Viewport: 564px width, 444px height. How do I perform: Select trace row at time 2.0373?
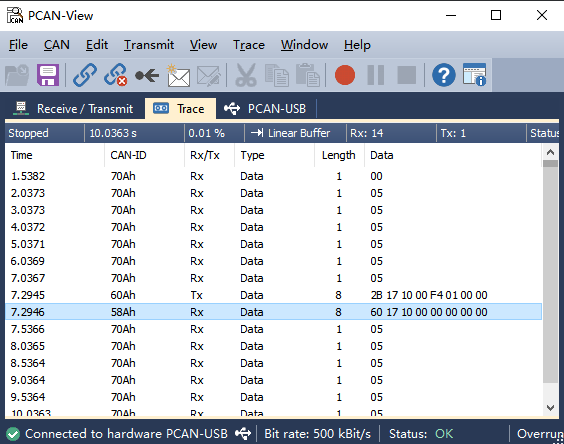pyautogui.click(x=273, y=193)
